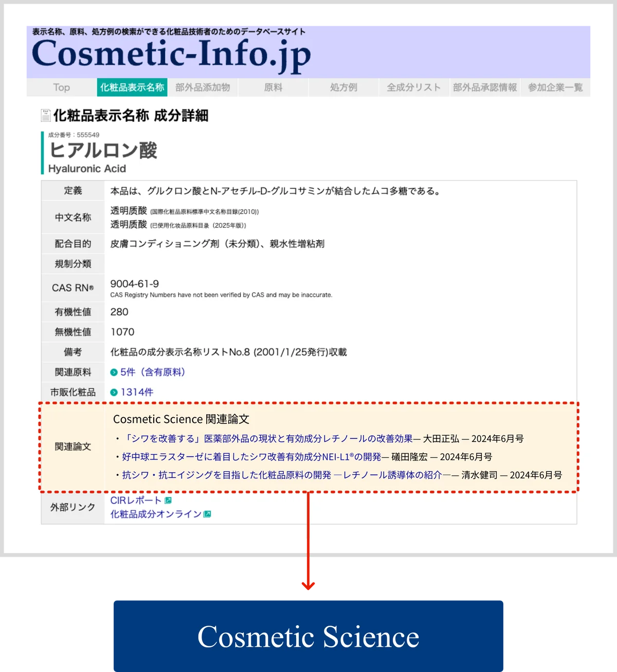This screenshot has height=672, width=617.
Task: Click the first 透明质酸 Chinese name entry (2010)
Action: tap(185, 211)
